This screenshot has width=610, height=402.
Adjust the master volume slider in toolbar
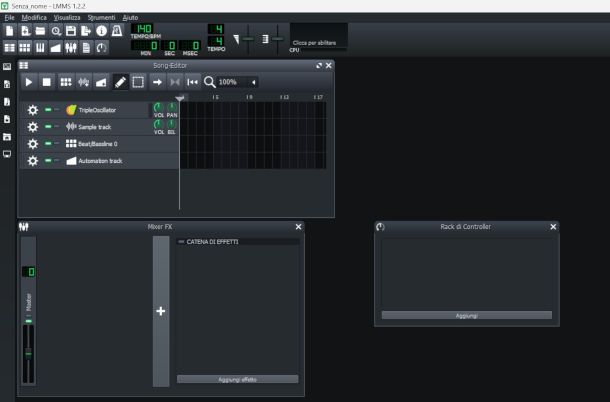click(248, 39)
